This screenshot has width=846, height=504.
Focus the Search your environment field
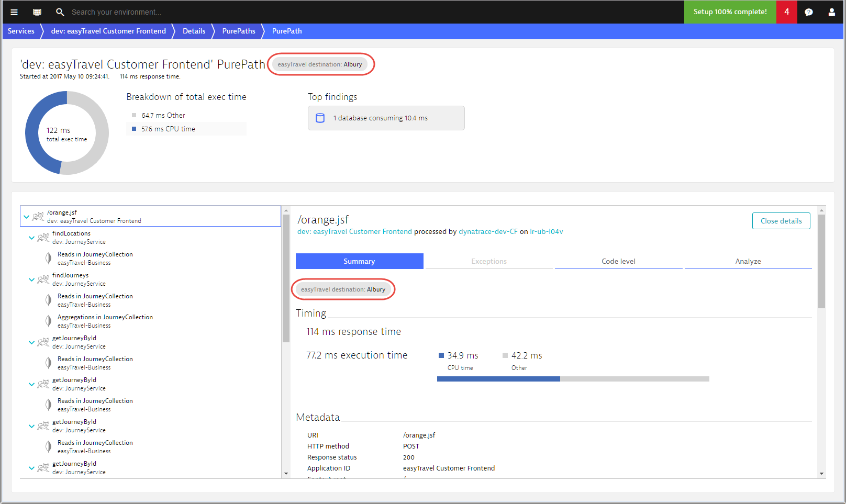tap(116, 12)
